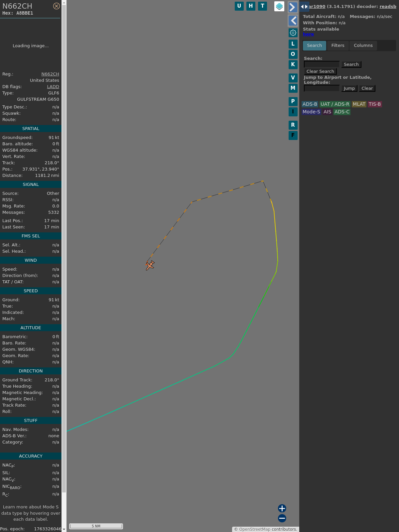The height and width of the screenshot is (532, 399).
Task: Click the 5 NM scale bar
Action: (96, 526)
